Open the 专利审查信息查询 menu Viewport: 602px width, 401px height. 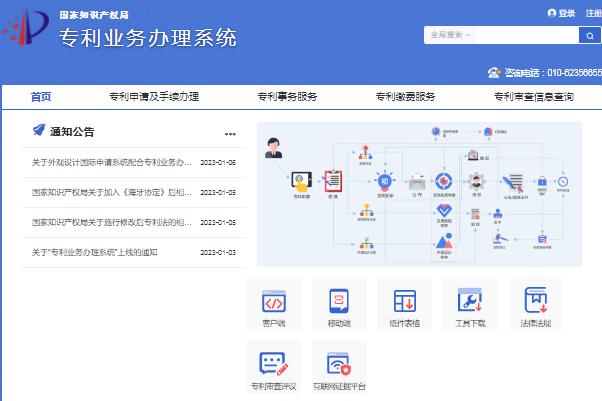[534, 96]
